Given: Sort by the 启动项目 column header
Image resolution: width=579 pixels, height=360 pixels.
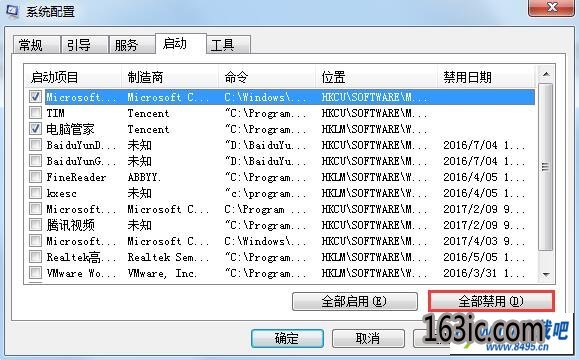Looking at the screenshot, I should [73, 77].
